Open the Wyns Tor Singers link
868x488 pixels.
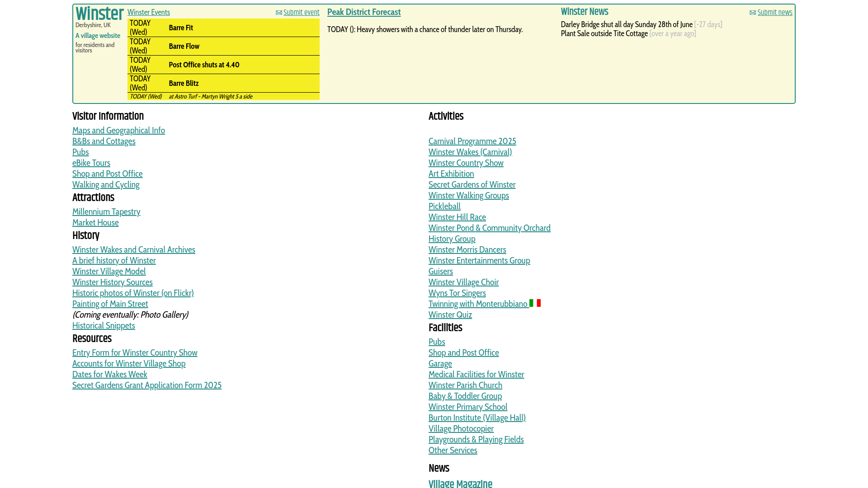coord(457,293)
